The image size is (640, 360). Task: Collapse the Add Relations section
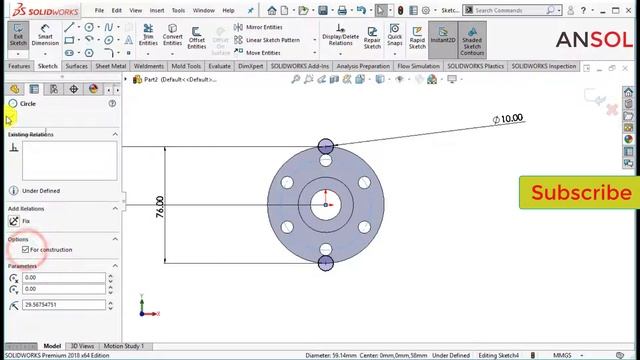[x=115, y=209]
